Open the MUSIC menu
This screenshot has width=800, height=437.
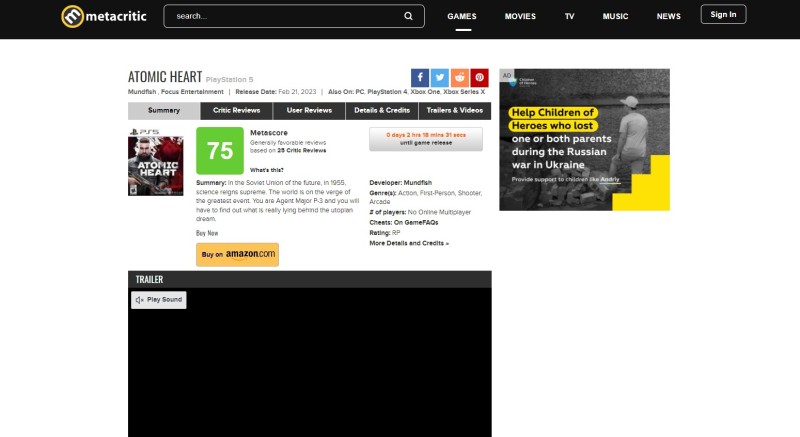point(615,16)
